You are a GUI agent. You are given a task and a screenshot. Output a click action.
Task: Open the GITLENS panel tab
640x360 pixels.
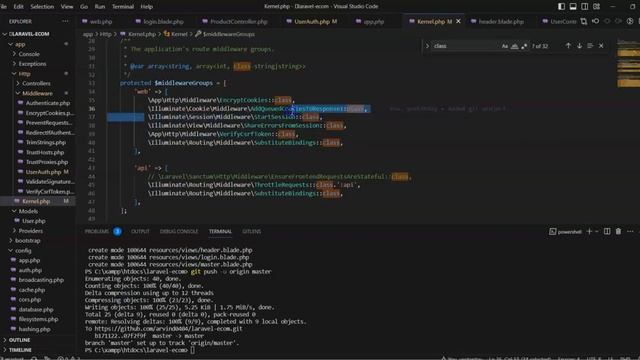point(251,231)
